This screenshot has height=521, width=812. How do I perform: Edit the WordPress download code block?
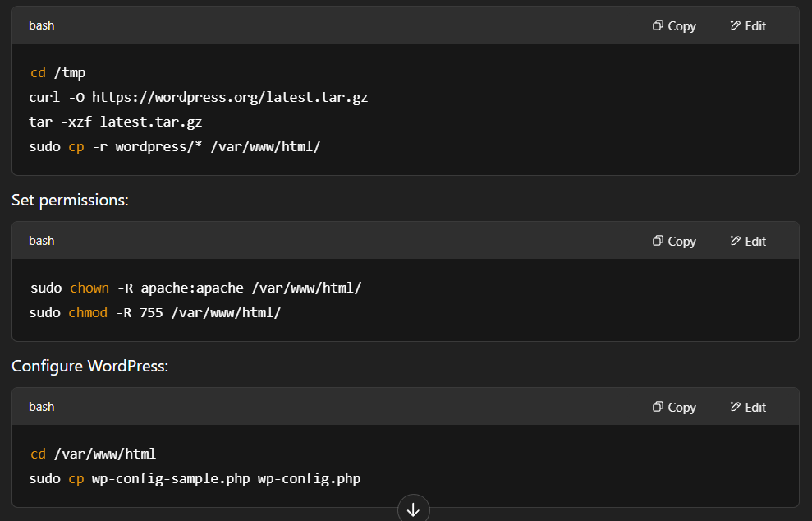tap(748, 26)
